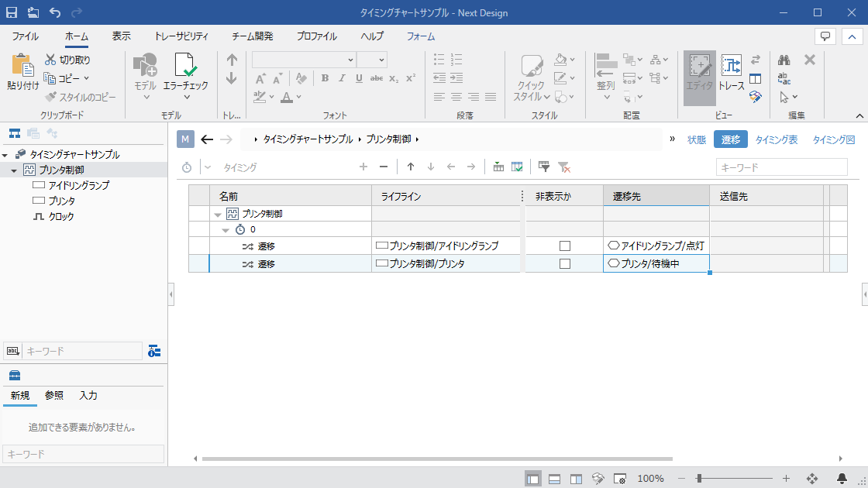Collapse the タイミングチャートサンプル tree node
The height and width of the screenshot is (488, 868).
pyautogui.click(x=5, y=155)
